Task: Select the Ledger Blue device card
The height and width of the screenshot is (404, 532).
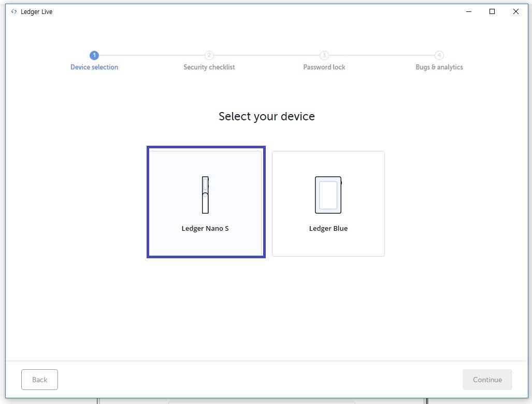Action: point(328,203)
